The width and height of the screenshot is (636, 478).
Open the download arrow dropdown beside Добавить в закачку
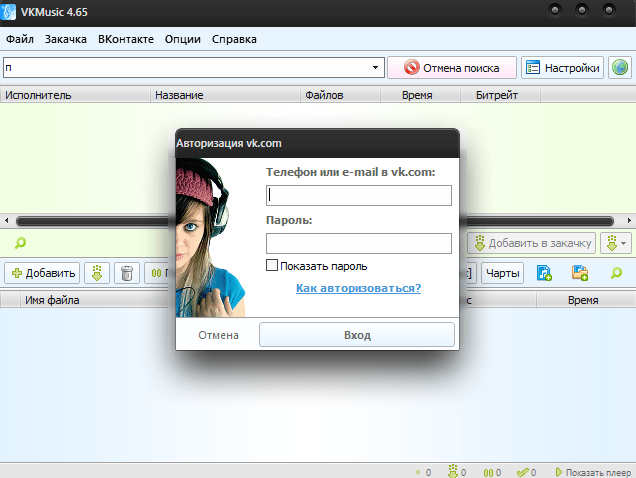(616, 243)
